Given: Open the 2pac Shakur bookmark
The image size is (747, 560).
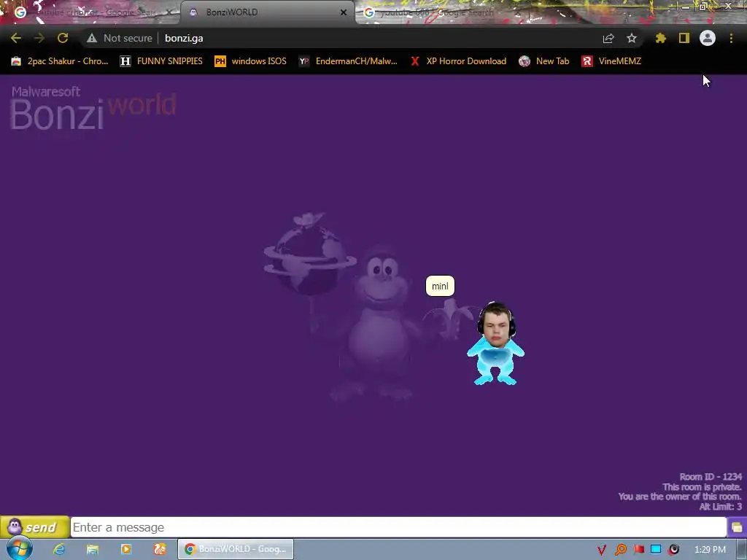Looking at the screenshot, I should [60, 61].
